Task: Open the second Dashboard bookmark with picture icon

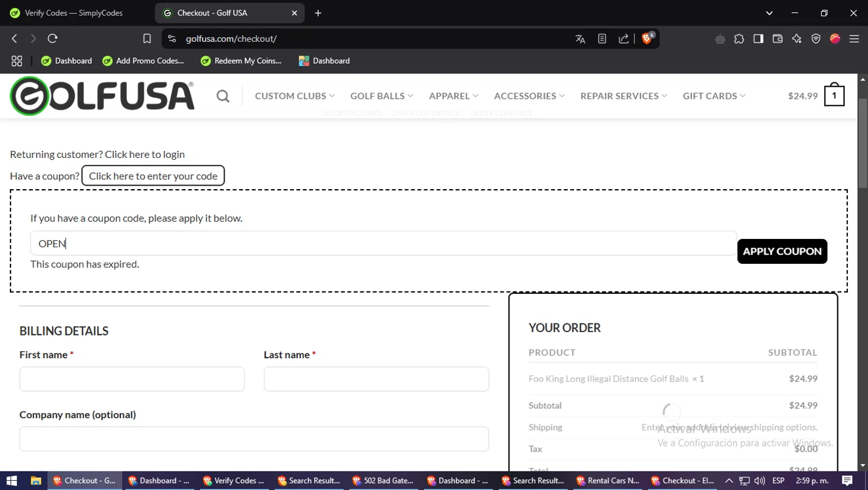Action: [x=324, y=61]
